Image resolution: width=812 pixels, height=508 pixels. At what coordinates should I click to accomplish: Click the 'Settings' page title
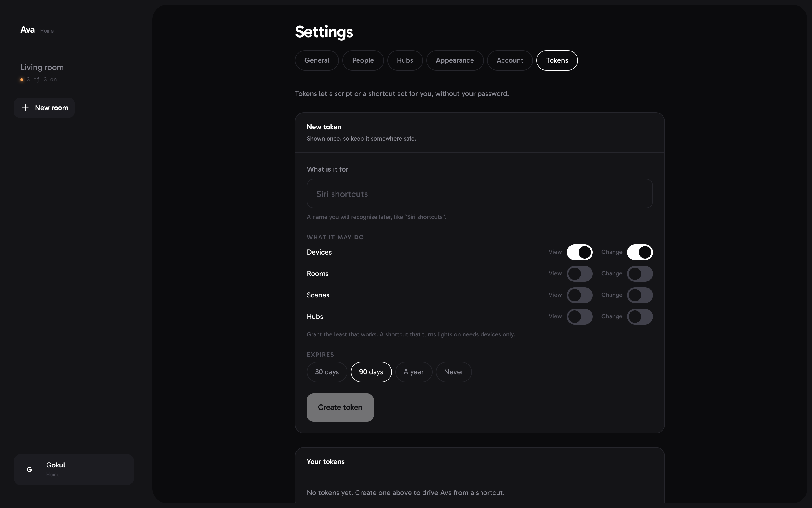324,32
